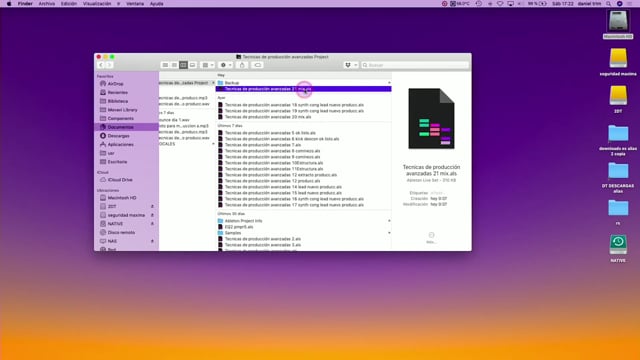Open the Edición menu

69,4
